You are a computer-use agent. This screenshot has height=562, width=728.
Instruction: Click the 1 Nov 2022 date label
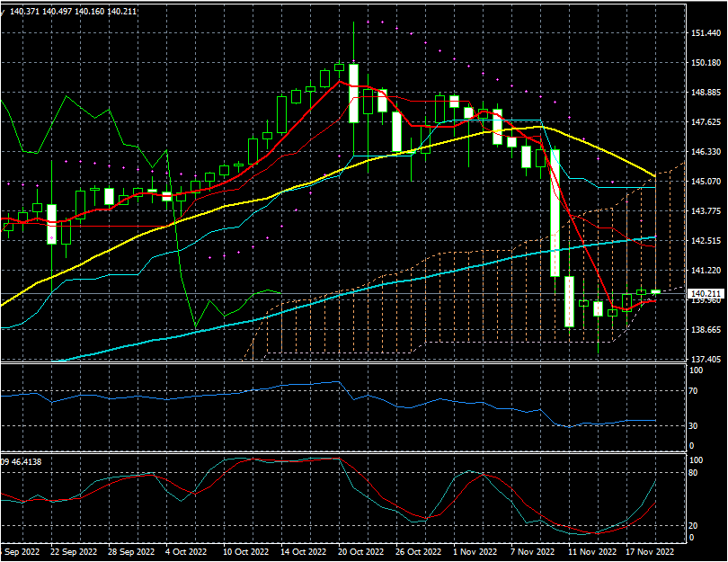coord(475,552)
